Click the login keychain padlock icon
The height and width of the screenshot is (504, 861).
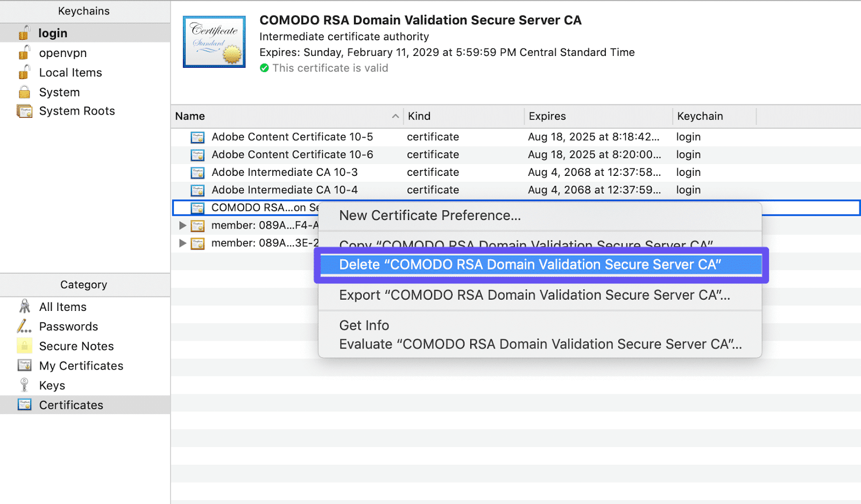[24, 33]
